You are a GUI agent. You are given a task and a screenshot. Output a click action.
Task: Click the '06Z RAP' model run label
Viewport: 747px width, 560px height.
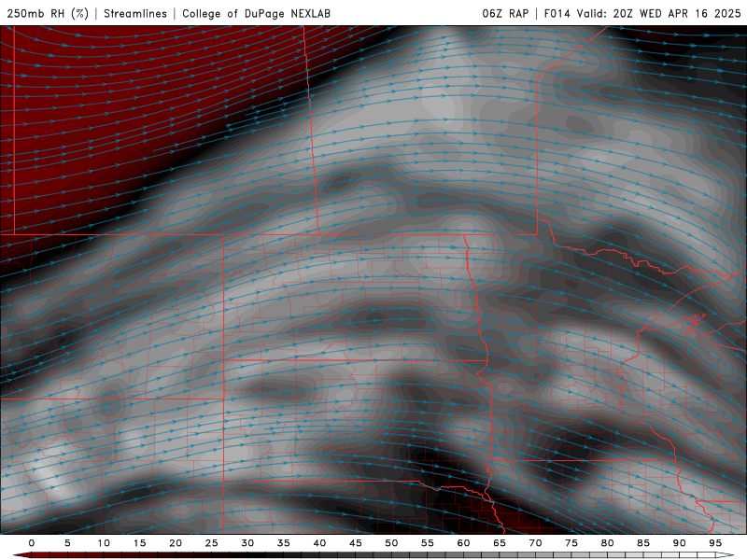pos(505,13)
